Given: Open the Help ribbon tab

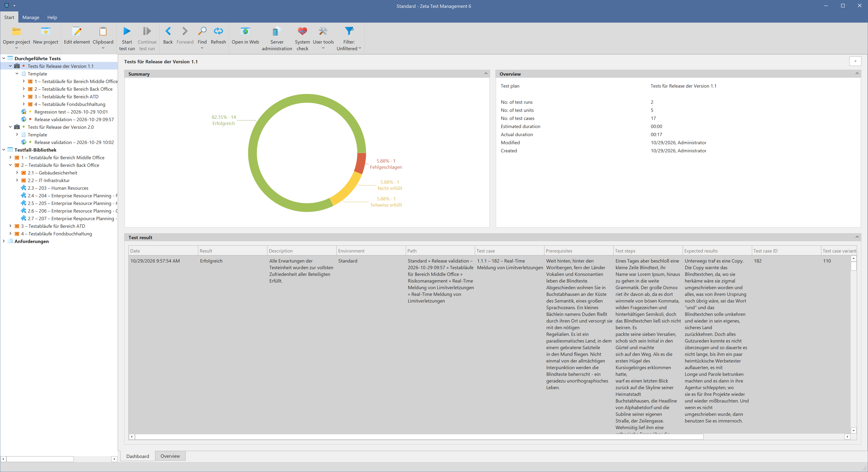Looking at the screenshot, I should (52, 17).
